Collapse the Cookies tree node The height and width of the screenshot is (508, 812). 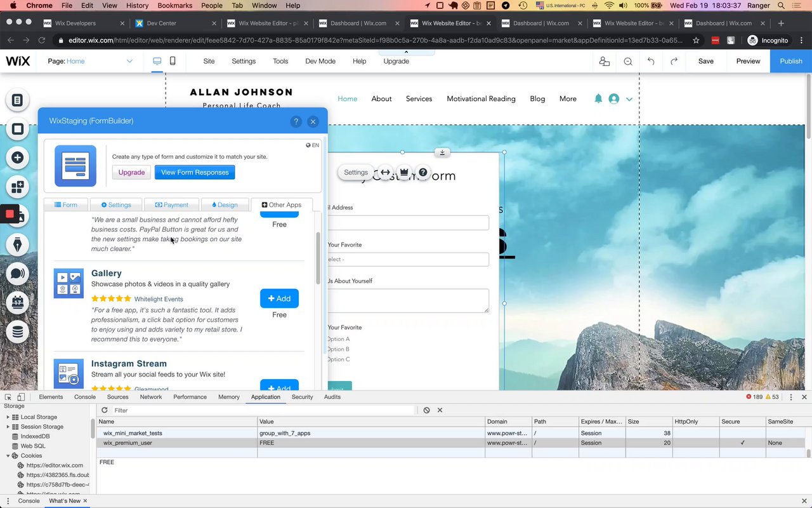(x=8, y=456)
